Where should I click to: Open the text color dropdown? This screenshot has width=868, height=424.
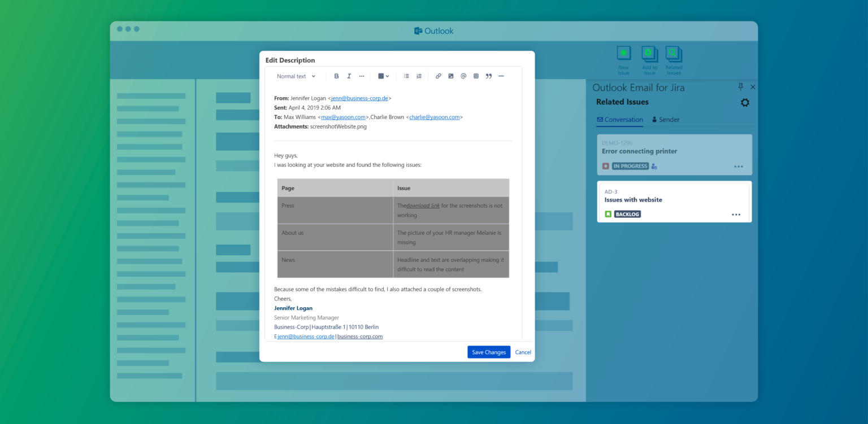pyautogui.click(x=384, y=76)
